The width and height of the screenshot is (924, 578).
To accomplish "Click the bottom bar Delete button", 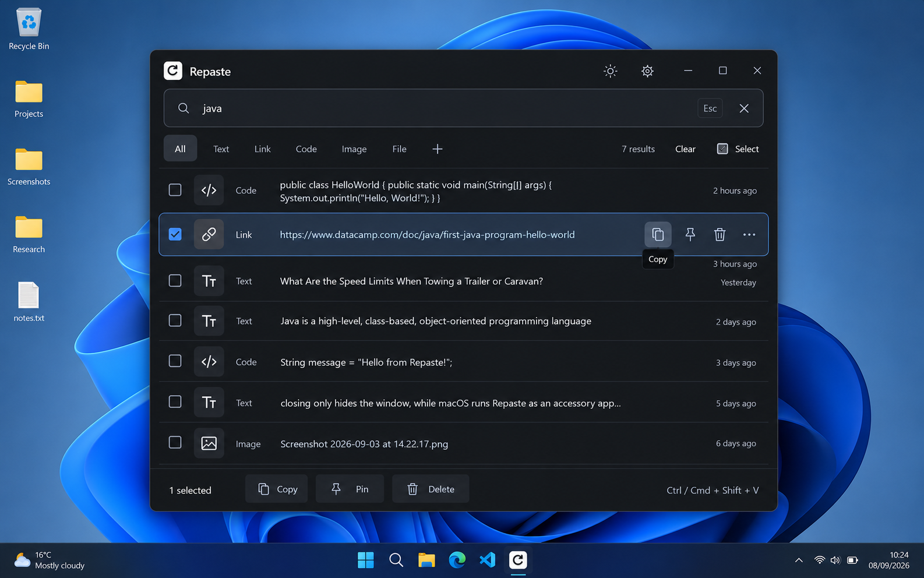I will 431,489.
